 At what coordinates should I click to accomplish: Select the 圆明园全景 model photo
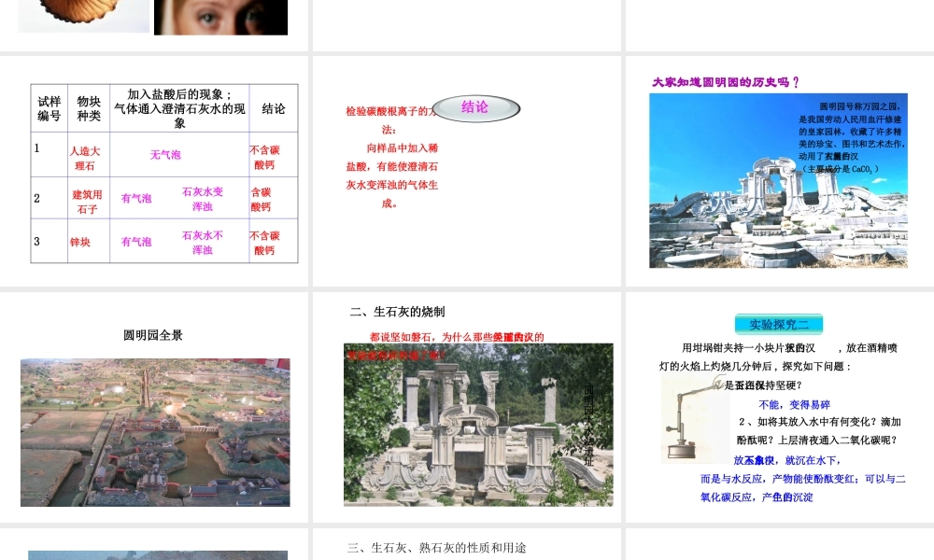pos(155,433)
